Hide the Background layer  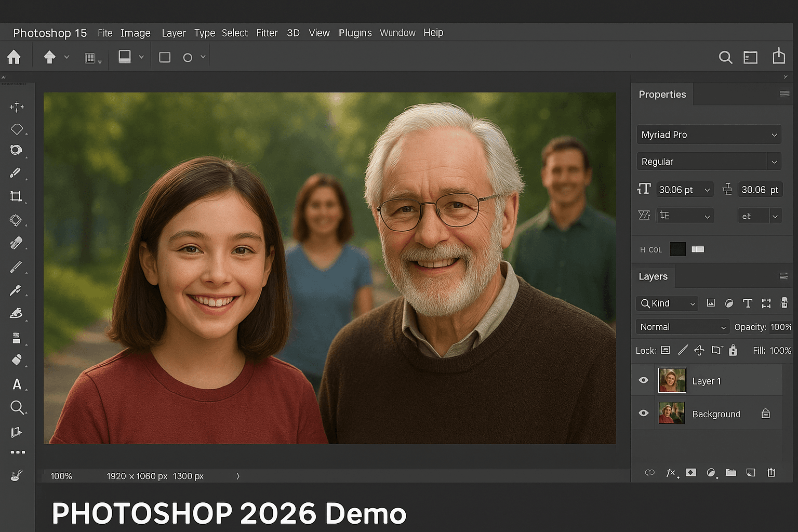click(x=643, y=413)
